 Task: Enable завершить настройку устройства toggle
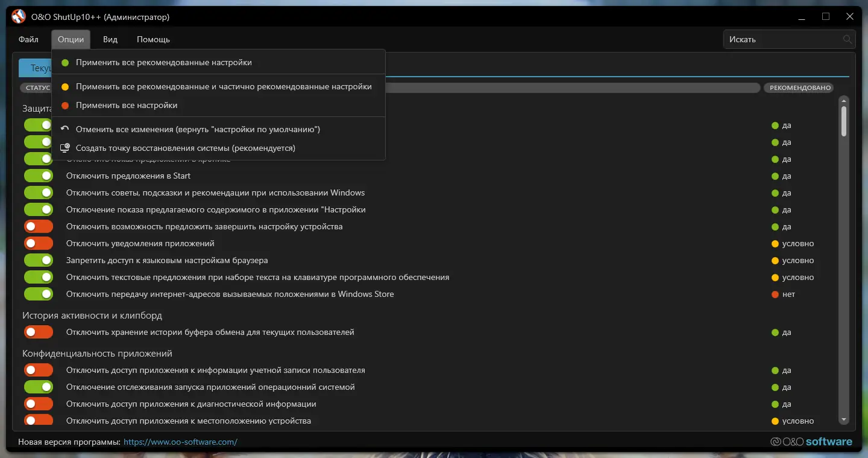(x=39, y=227)
